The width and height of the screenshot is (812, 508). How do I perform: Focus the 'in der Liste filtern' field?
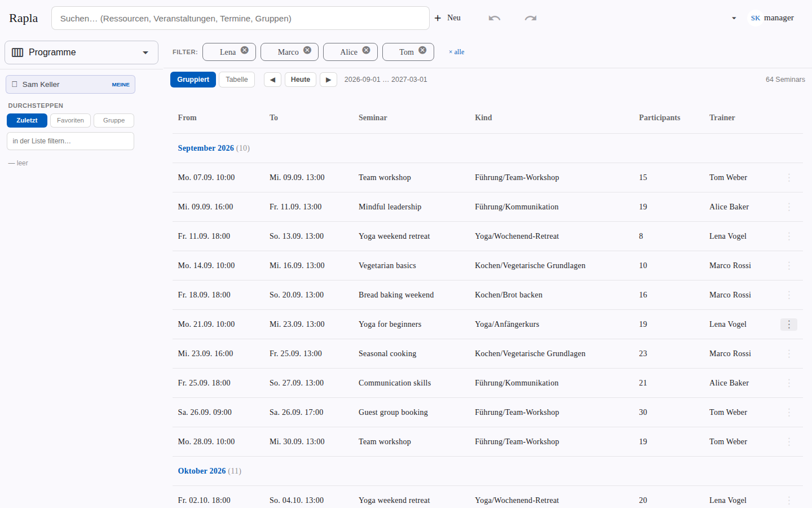tap(70, 141)
